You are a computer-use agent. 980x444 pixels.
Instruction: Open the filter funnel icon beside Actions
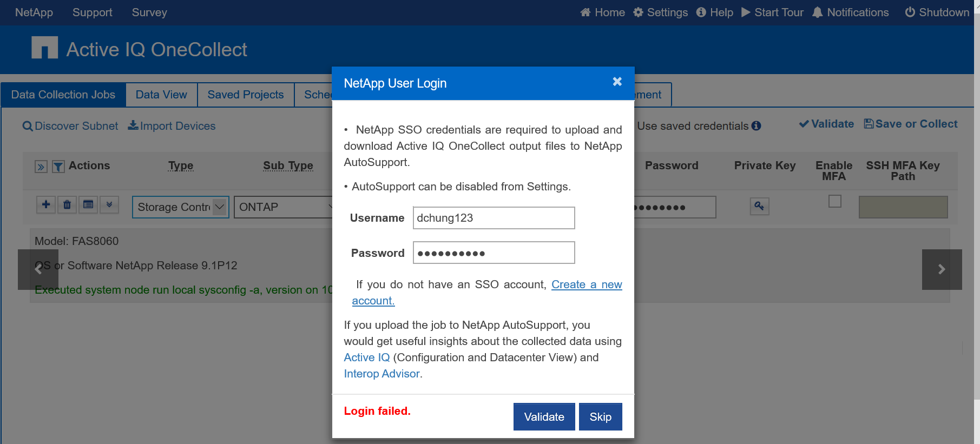pyautogui.click(x=58, y=167)
